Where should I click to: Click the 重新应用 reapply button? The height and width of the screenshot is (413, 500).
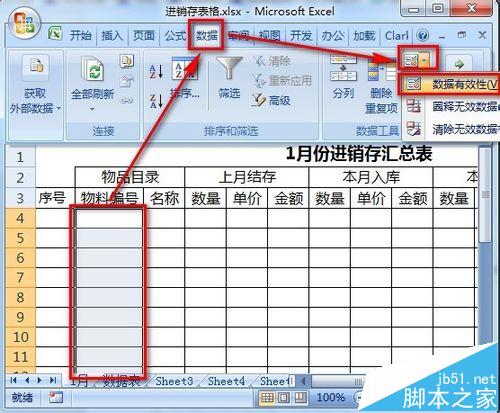282,81
